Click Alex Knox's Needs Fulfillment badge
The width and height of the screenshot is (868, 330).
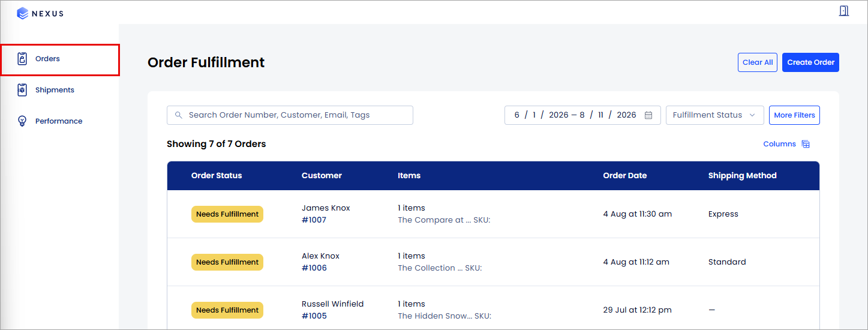coord(227,262)
